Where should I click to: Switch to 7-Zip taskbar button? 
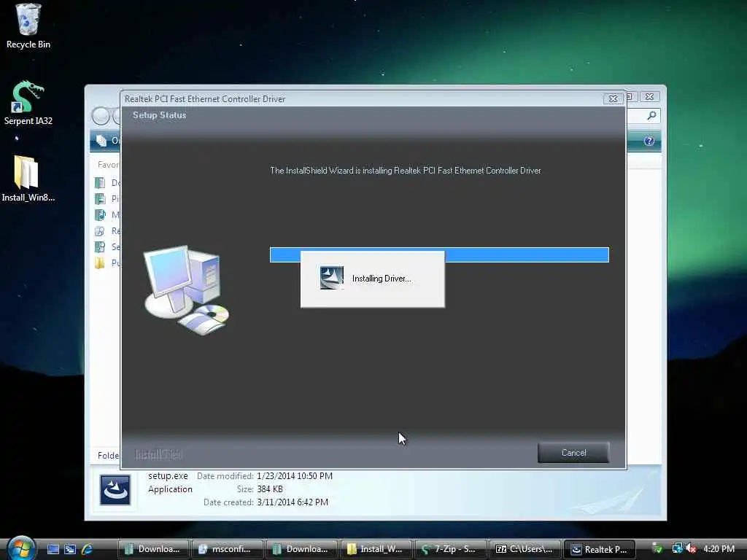click(x=450, y=549)
